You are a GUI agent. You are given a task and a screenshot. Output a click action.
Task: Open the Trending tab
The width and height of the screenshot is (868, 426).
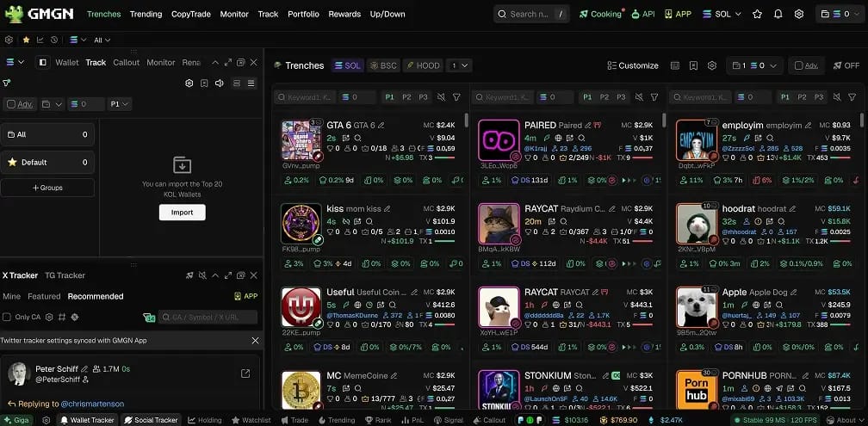pos(146,14)
